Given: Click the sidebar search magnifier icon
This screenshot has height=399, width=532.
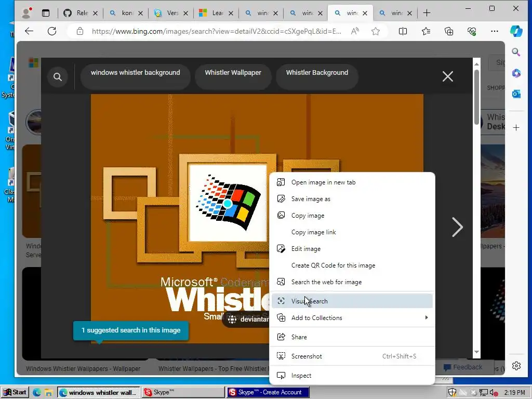Looking at the screenshot, I should 516,52.
